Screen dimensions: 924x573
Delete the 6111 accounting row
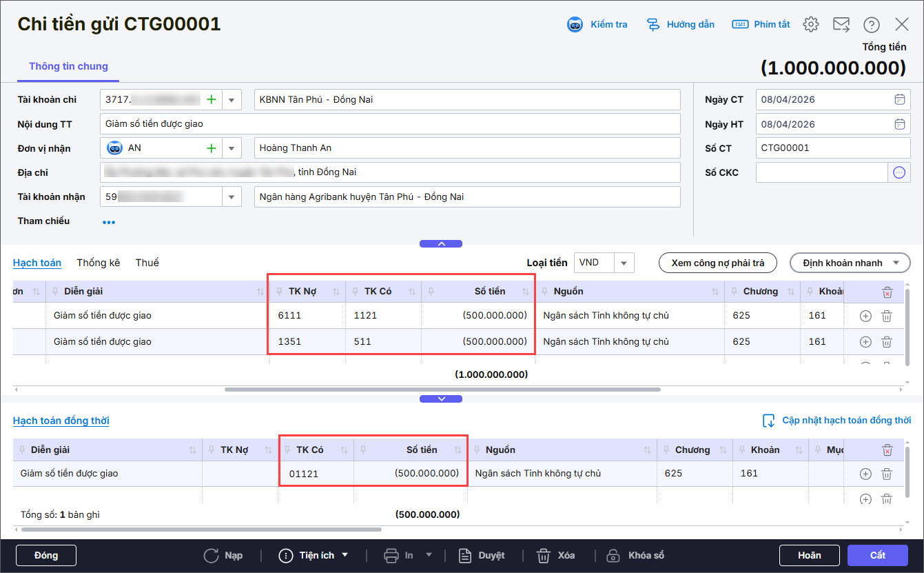click(887, 316)
